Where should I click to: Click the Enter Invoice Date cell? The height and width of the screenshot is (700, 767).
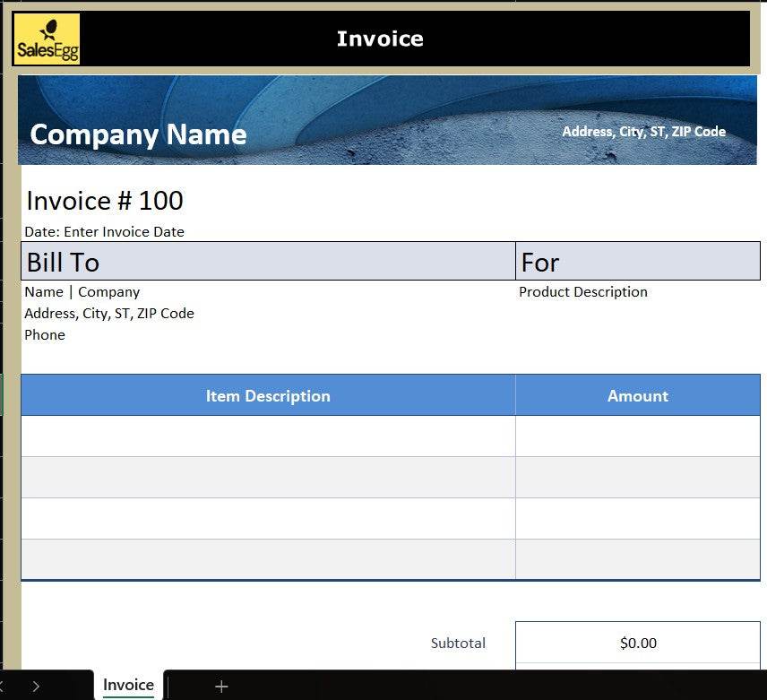[x=104, y=232]
